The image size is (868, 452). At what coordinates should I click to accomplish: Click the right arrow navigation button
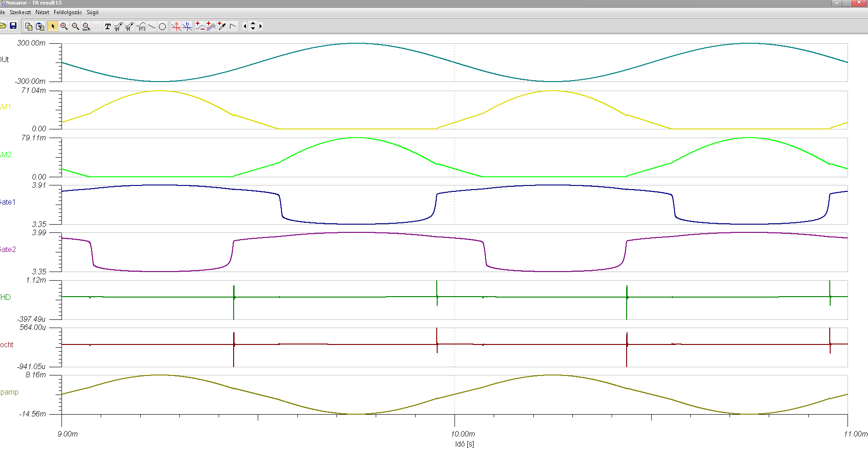point(260,26)
